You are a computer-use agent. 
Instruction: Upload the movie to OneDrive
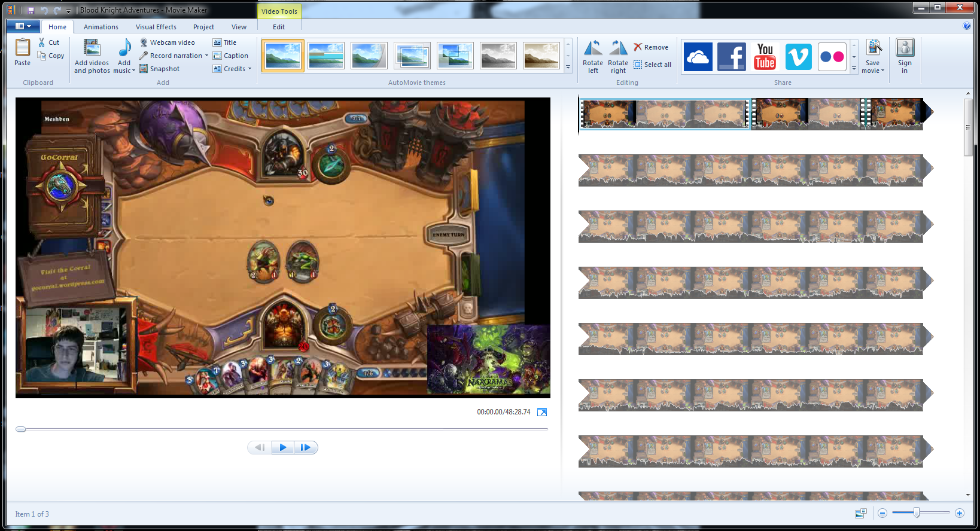(698, 57)
